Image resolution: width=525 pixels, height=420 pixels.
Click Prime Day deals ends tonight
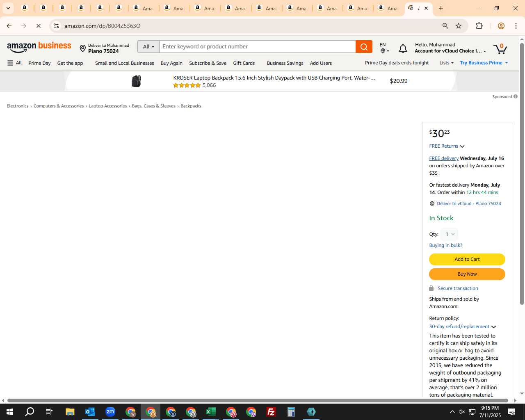(x=397, y=63)
